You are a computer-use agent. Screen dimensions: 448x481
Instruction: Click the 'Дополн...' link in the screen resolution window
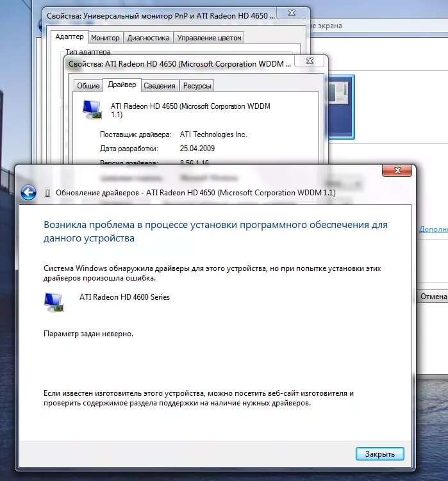point(433,229)
